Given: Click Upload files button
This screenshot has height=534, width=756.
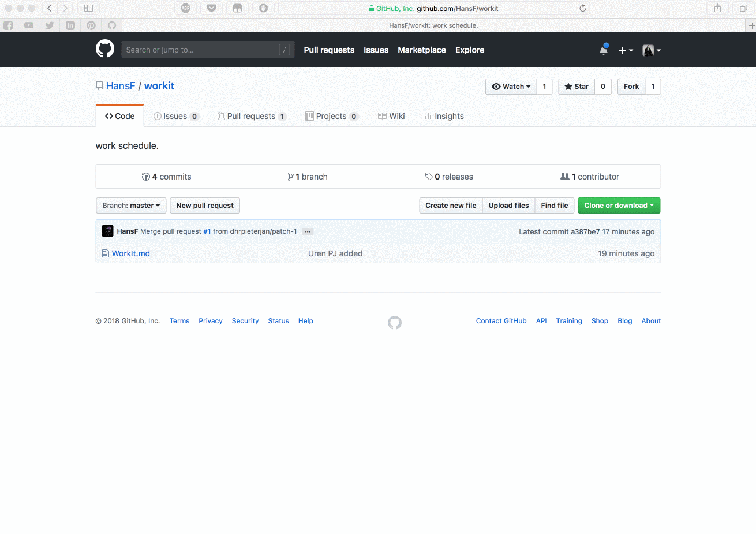Looking at the screenshot, I should tap(508, 206).
